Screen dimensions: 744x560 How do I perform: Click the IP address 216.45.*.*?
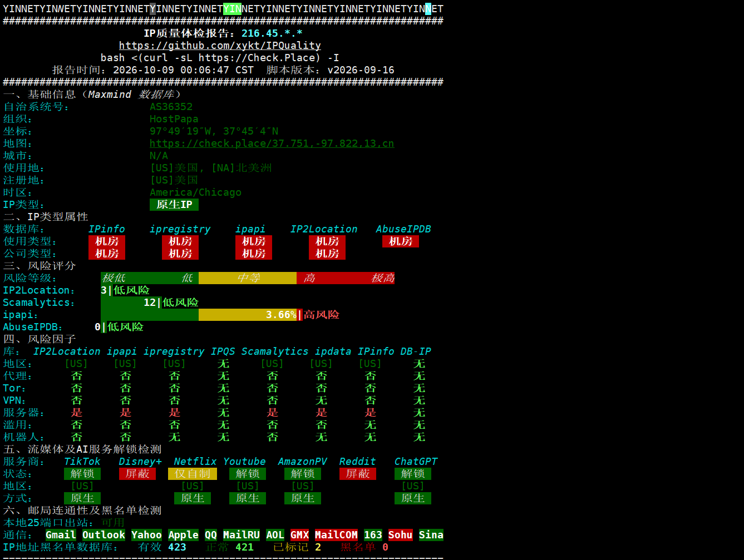pos(272,33)
